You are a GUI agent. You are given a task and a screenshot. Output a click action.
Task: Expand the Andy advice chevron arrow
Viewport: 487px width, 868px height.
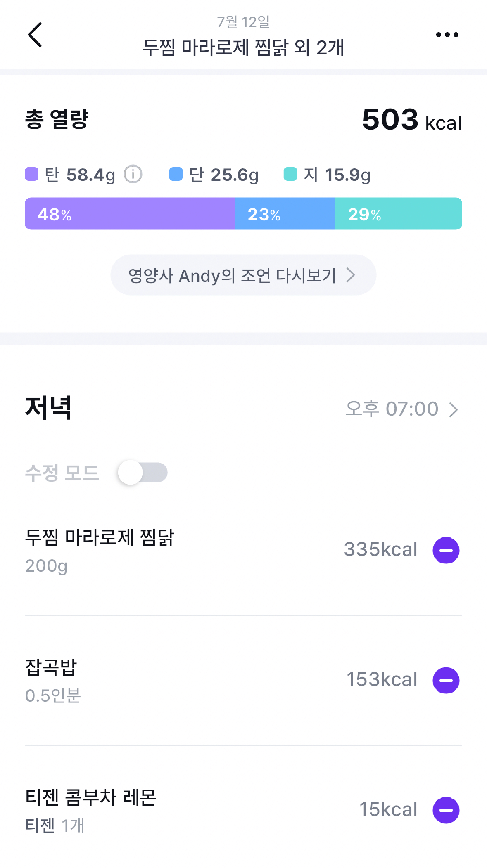pos(351,275)
